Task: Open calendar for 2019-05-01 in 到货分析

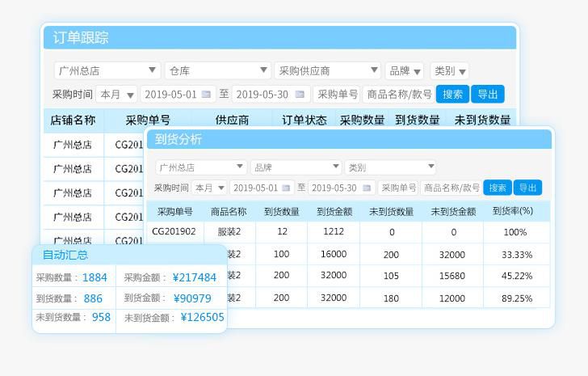Action: coord(285,188)
